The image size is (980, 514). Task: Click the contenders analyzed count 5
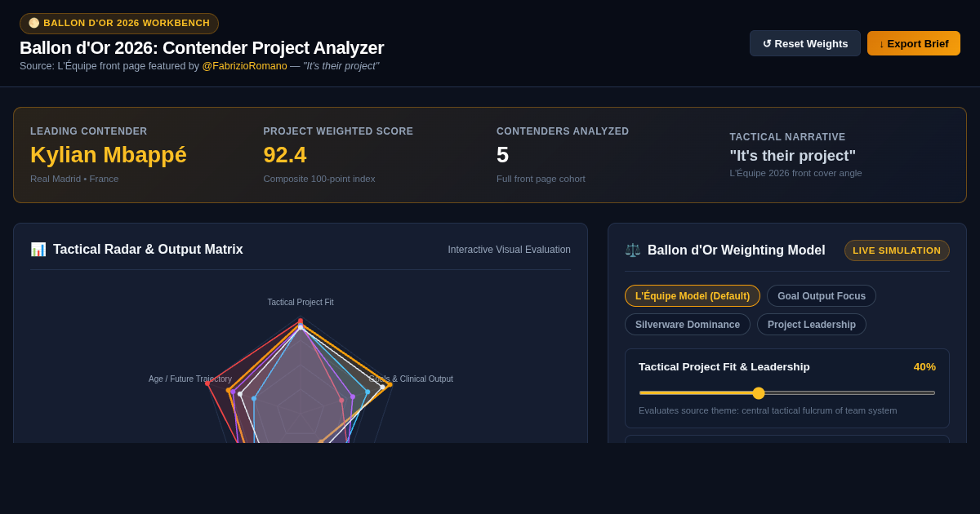click(502, 155)
